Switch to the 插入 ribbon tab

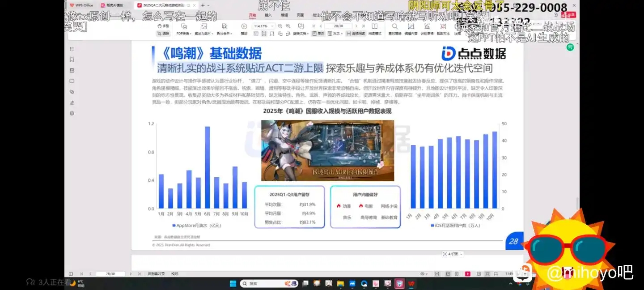click(268, 15)
